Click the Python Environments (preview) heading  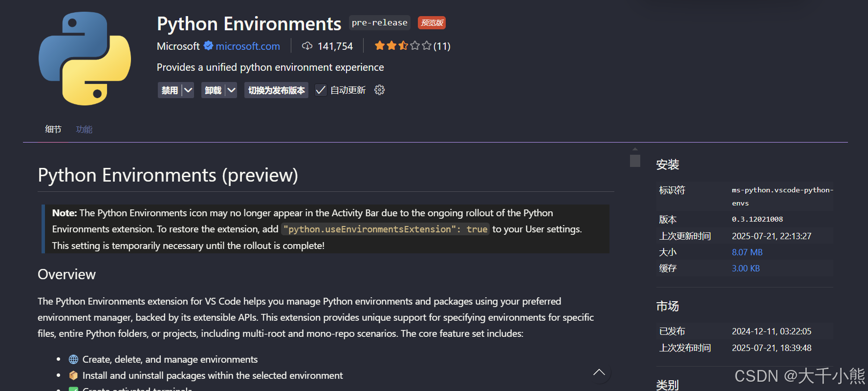pos(168,175)
